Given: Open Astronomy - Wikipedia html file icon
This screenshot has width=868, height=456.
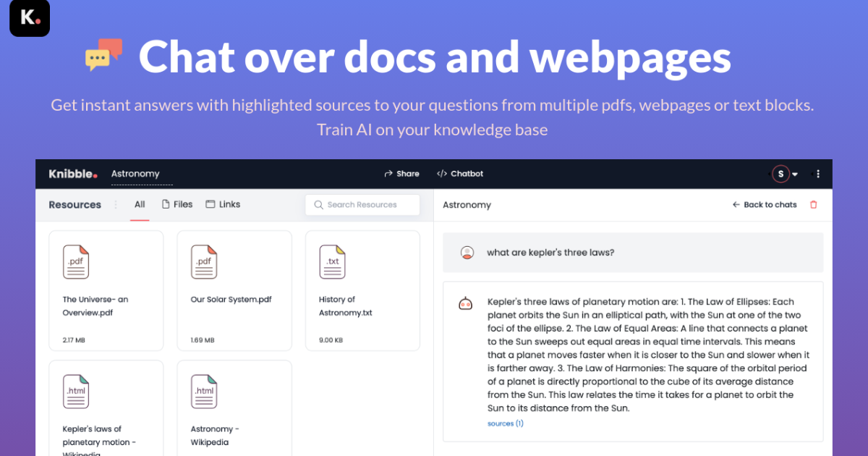Looking at the screenshot, I should 204,392.
